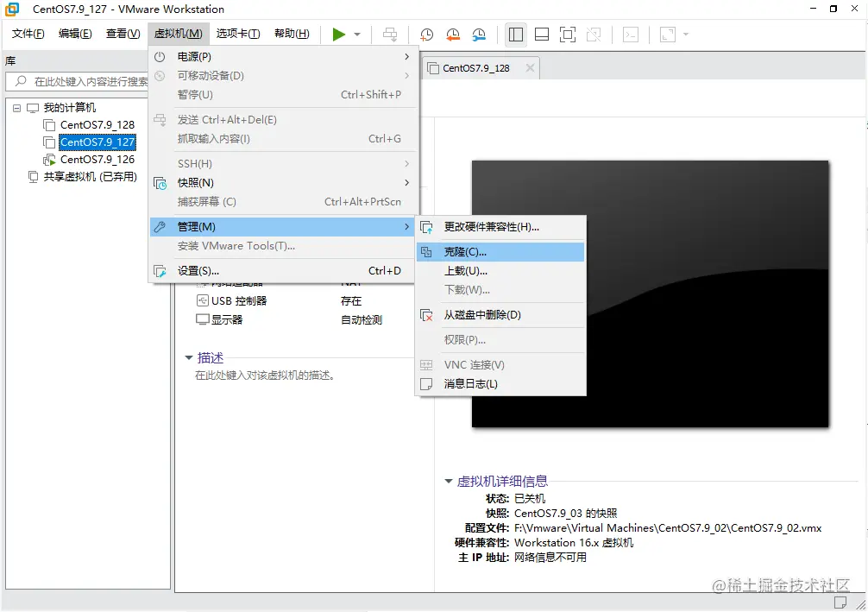Click the log icon beside 消息日志(L)
The image size is (868, 612).
pyautogui.click(x=426, y=384)
